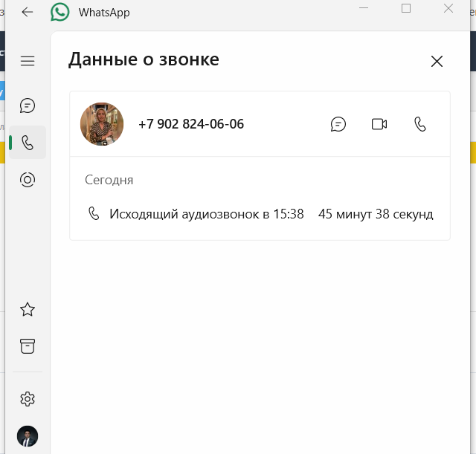The image size is (476, 454).
Task: Start a video call with contact
Action: click(379, 124)
